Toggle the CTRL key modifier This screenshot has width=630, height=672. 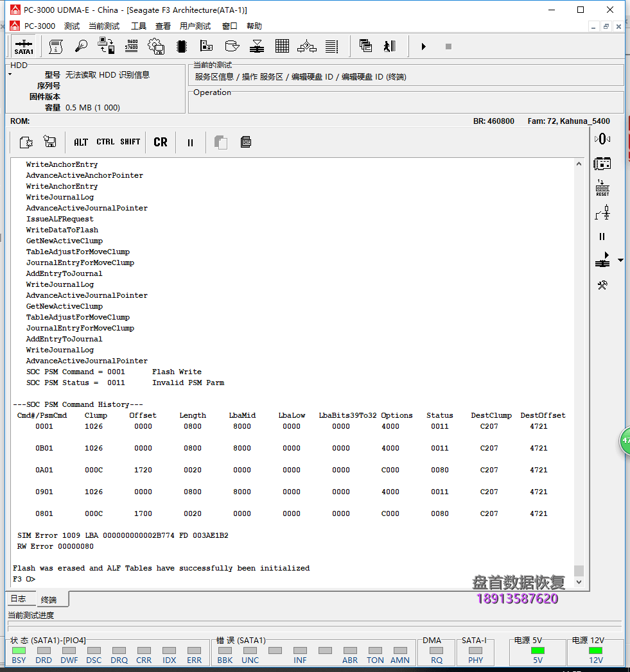105,142
